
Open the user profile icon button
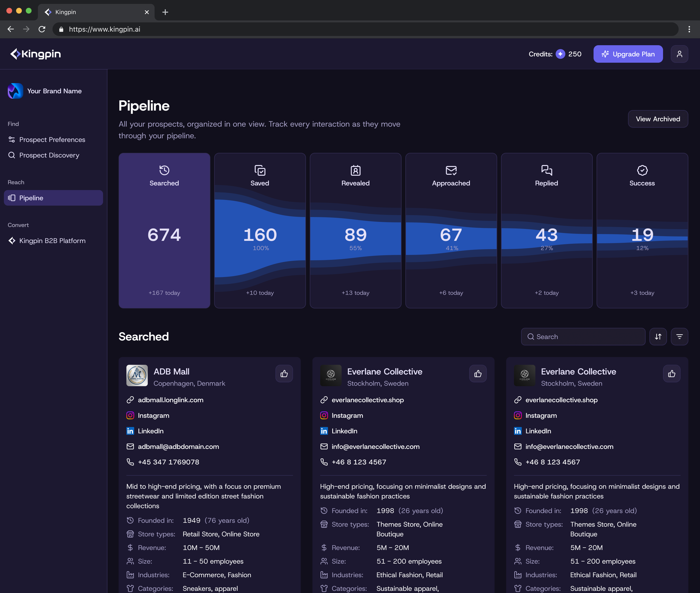[x=679, y=54]
